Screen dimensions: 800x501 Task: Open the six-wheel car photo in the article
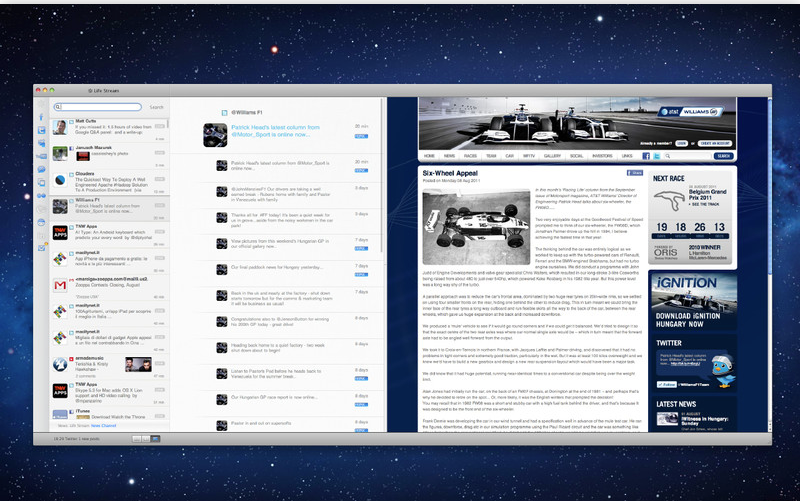pos(476,227)
